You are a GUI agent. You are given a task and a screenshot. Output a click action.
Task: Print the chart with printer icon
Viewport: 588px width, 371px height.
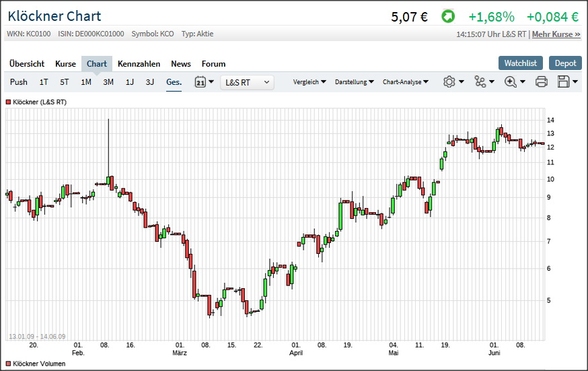click(541, 81)
